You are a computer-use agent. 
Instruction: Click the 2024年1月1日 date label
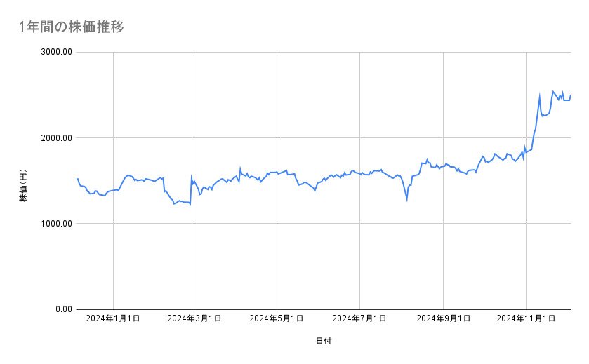113,318
